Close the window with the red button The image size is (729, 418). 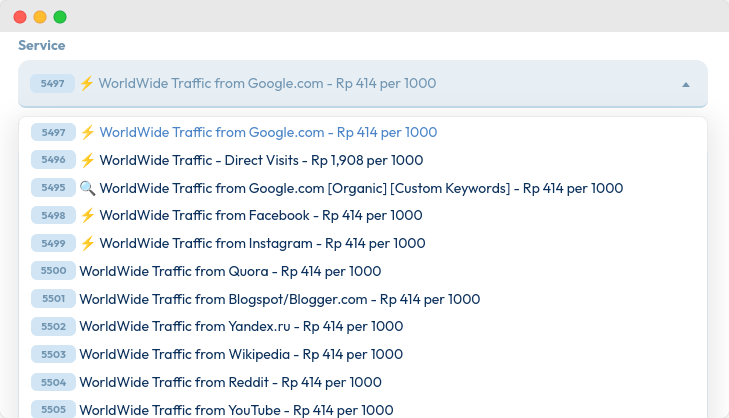tap(20, 17)
